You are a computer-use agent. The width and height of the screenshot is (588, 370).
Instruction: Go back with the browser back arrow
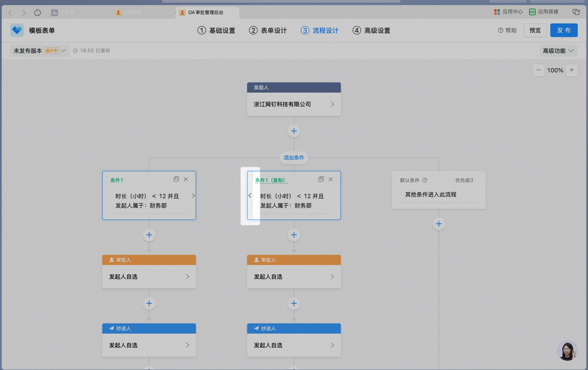click(x=10, y=12)
